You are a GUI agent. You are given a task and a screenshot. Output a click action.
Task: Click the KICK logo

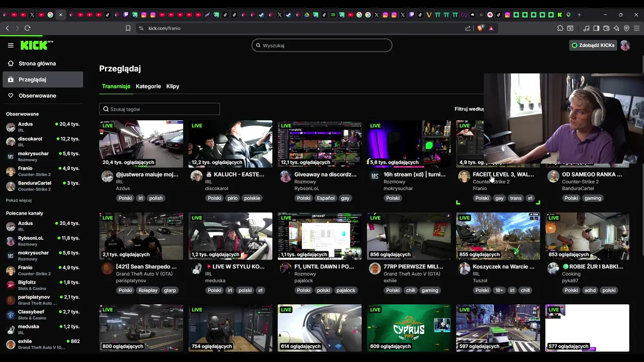tap(36, 45)
